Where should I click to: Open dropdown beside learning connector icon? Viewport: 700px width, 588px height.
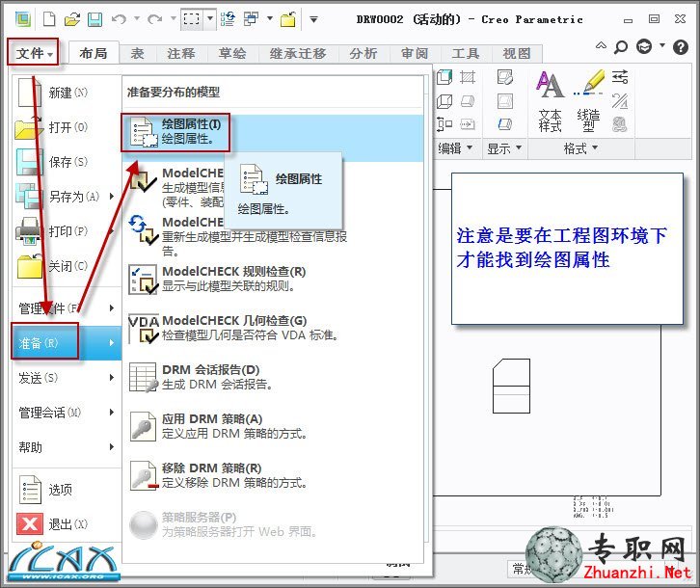662,45
